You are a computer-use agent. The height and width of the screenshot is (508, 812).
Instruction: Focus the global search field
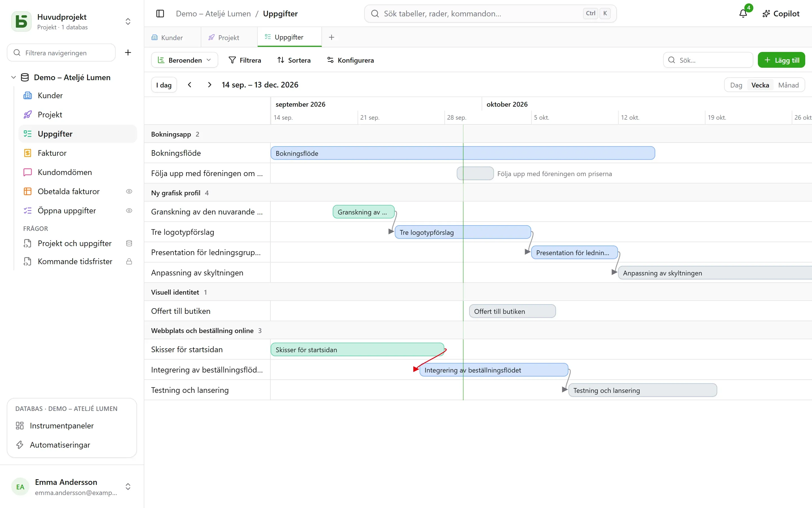[x=490, y=14]
